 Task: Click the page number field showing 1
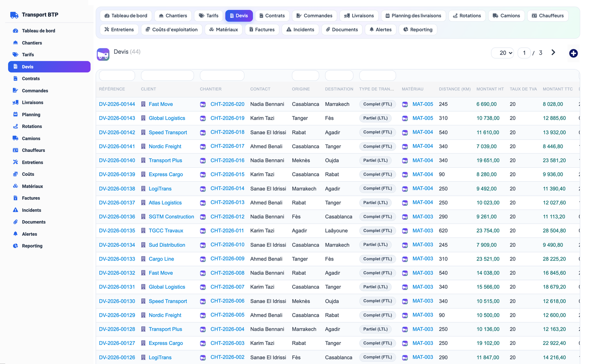524,53
